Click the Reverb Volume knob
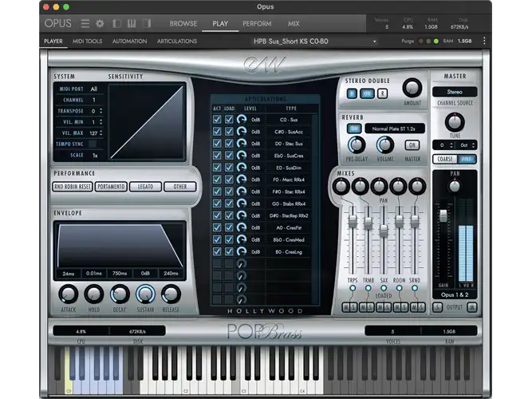 (384, 144)
